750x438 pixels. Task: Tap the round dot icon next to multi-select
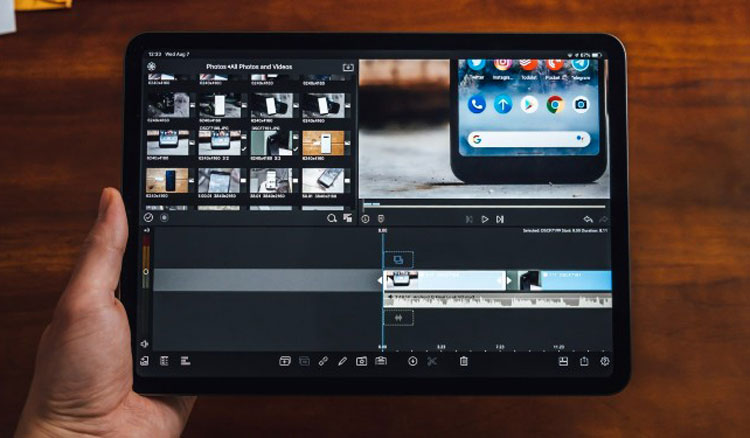pyautogui.click(x=164, y=218)
